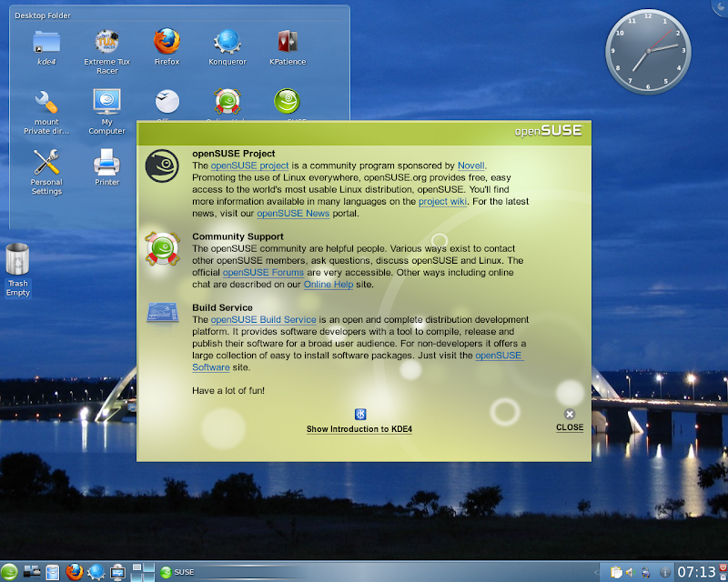Launch Konqueror from the bottom panel
Screen dimensions: 728x582
[96, 572]
